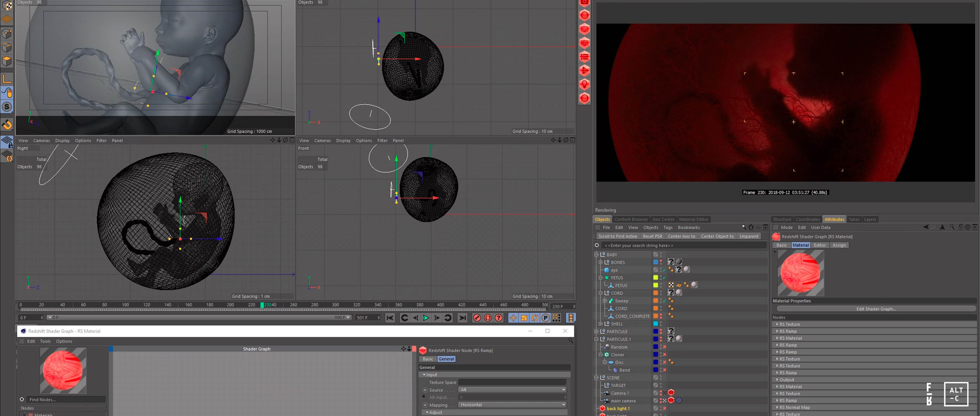
Task: Collapse the CORD null tree
Action: [x=601, y=293]
